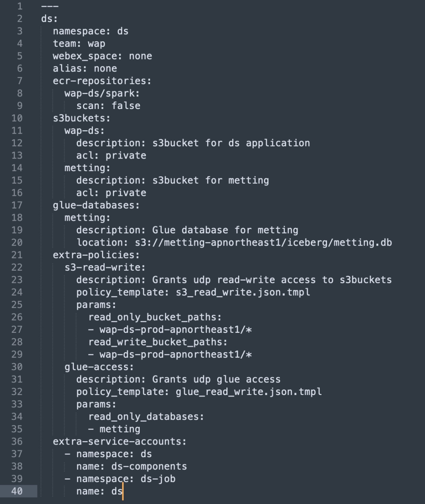The height and width of the screenshot is (504, 425).
Task: Click line number 40 in the gutter
Action: pos(17,491)
